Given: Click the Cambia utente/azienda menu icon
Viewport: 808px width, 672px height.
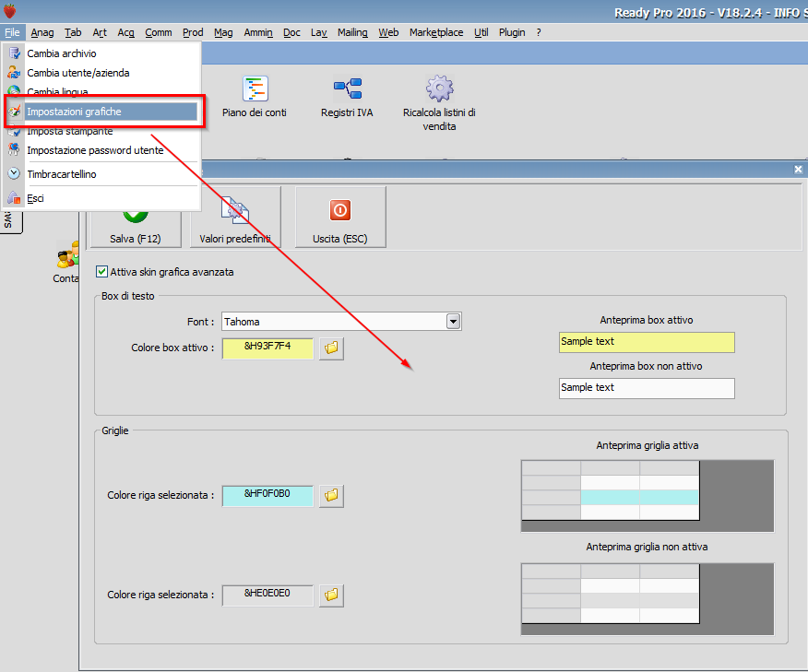Looking at the screenshot, I should coord(14,72).
